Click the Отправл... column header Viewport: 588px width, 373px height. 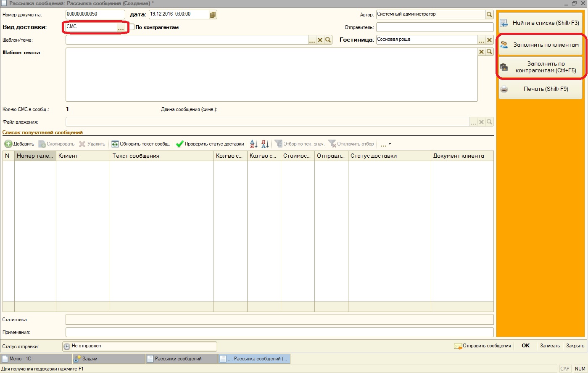click(x=331, y=156)
